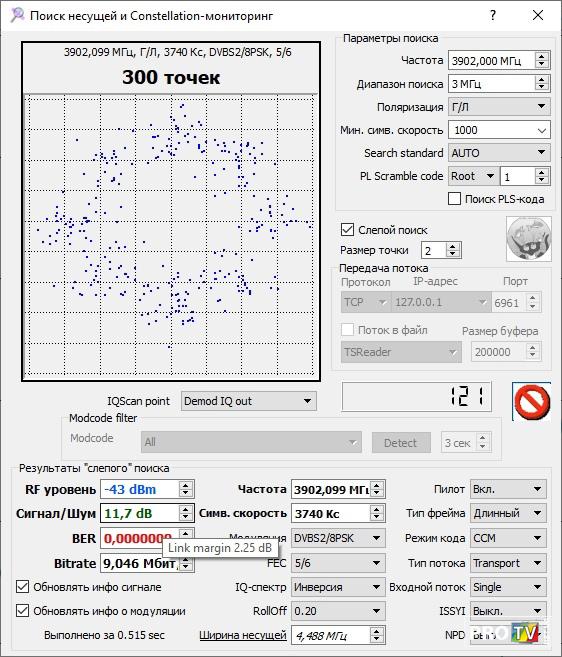This screenshot has width=562, height=657.
Task: Open the FEC 5/6 dropdown
Action: click(x=338, y=563)
